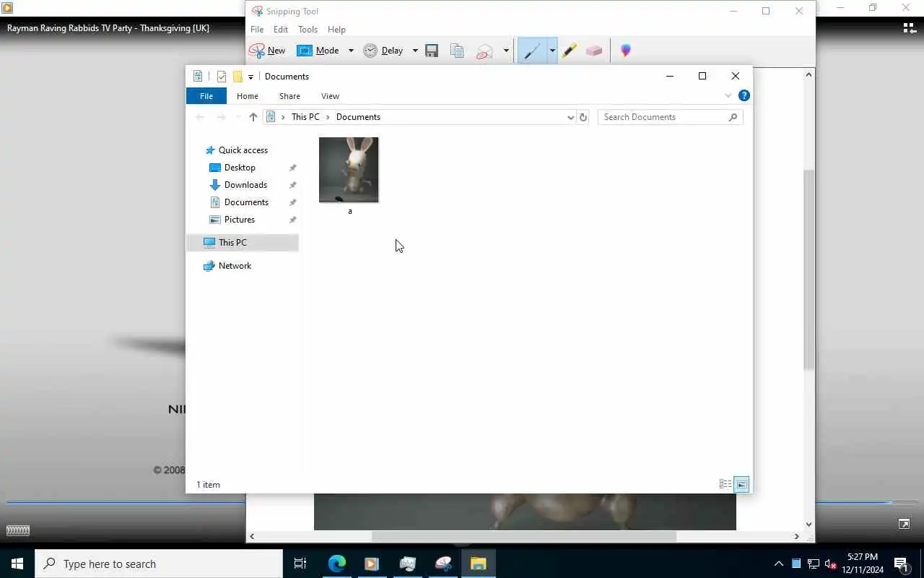Viewport: 924px width, 578px height.
Task: Open the Snipping Tool Edit menu
Action: [x=281, y=30]
